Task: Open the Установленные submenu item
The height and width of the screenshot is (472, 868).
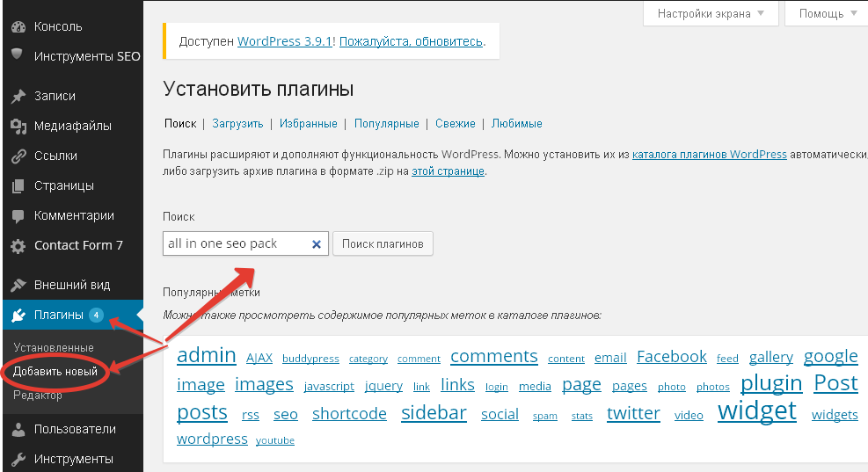Action: click(x=54, y=347)
